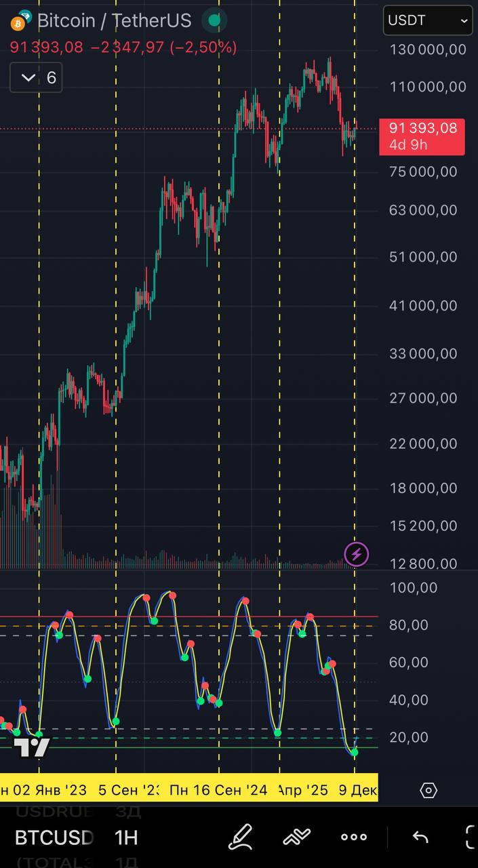
Task: Click the 22 000,00 price scale label
Action: pos(423,443)
